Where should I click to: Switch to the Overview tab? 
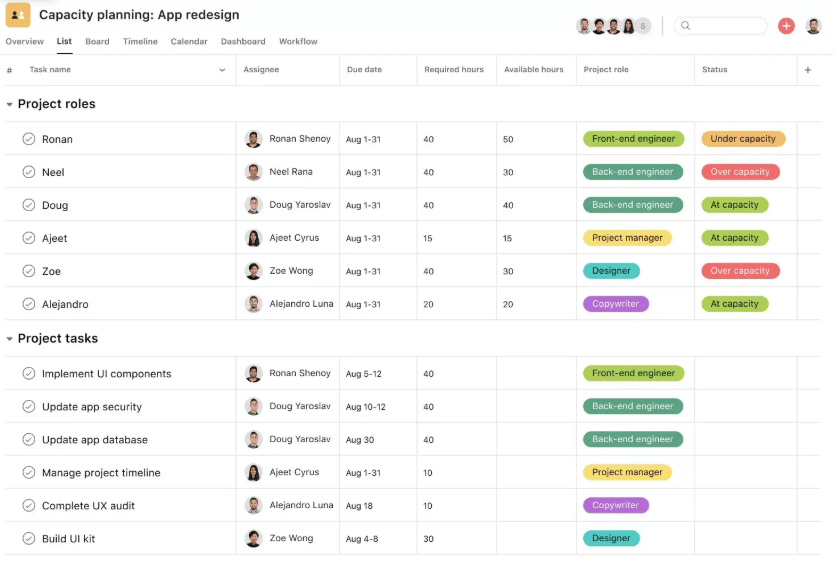click(25, 42)
